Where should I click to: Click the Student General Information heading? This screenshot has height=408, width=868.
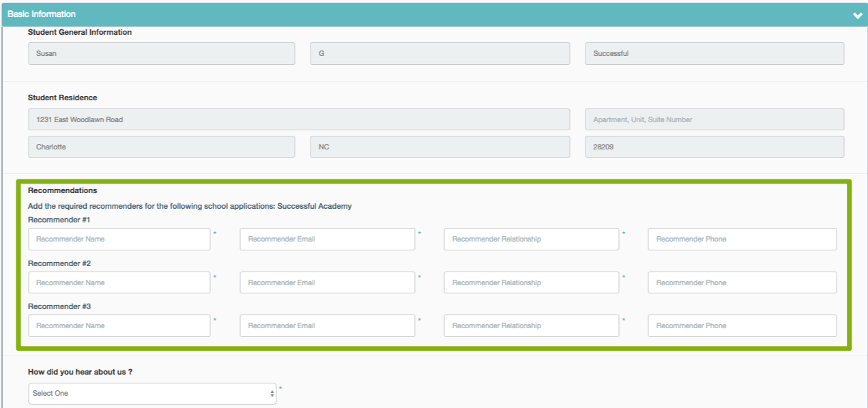[x=80, y=32]
